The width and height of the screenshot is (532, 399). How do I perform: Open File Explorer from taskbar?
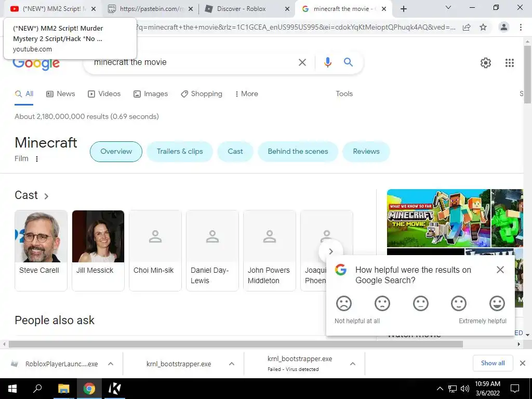(63, 389)
